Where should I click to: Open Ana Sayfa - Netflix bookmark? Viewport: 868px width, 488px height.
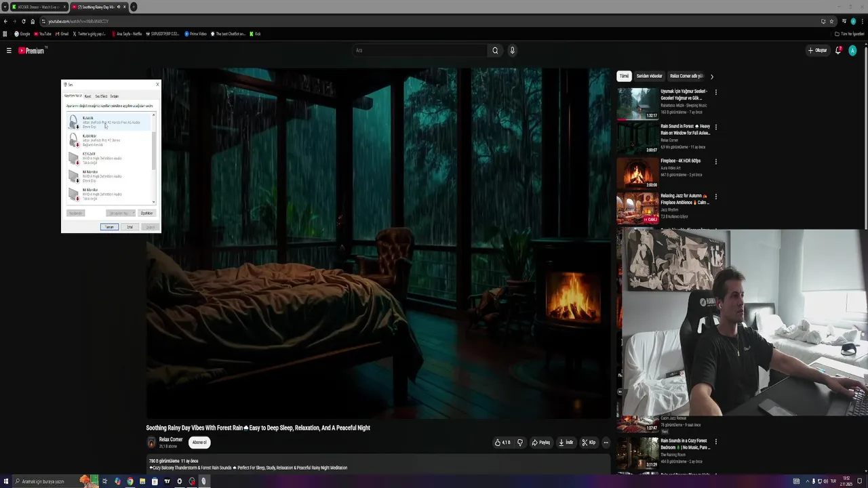pyautogui.click(x=127, y=34)
